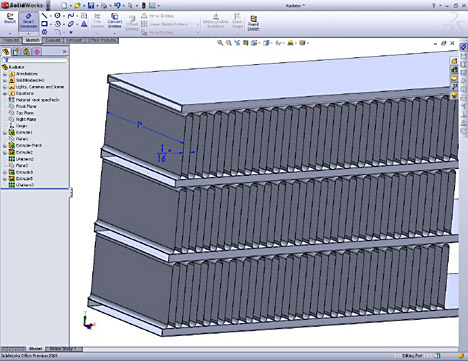Expand the Equations tree node
The height and width of the screenshot is (361, 468).
point(5,93)
